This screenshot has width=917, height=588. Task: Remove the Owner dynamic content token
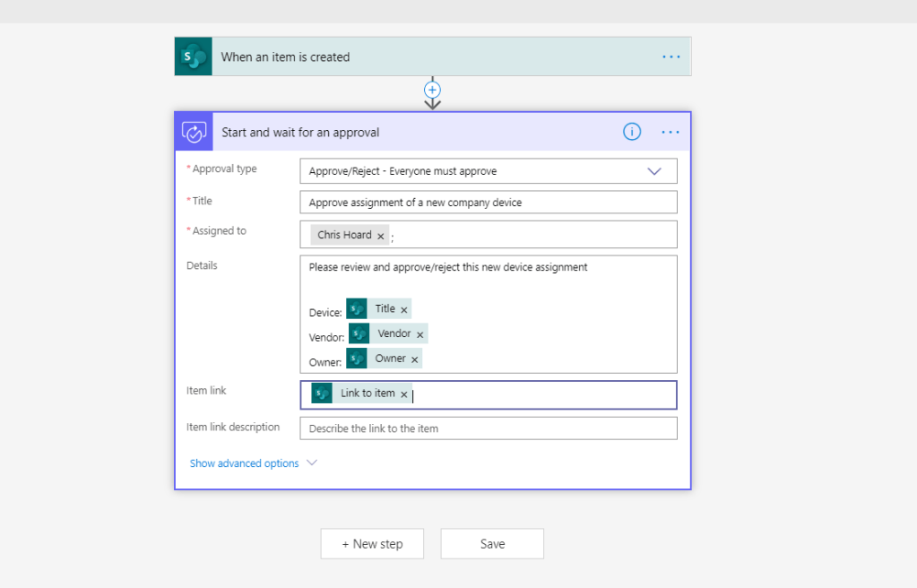[414, 359]
